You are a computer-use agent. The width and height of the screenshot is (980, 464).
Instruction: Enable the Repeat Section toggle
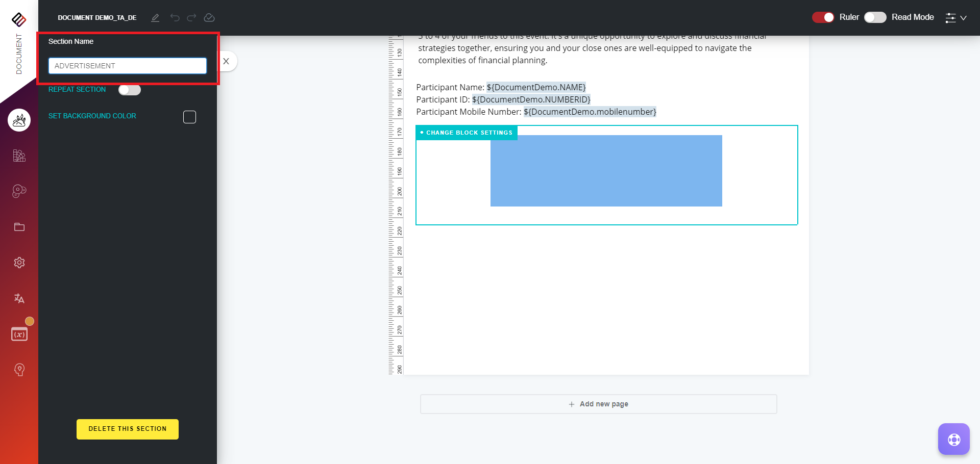[x=129, y=89]
